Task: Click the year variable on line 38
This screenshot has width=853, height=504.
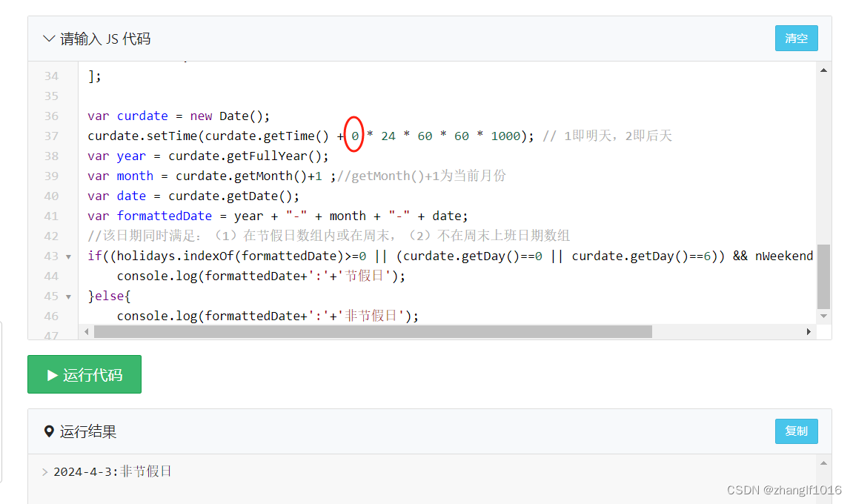Action: pyautogui.click(x=131, y=156)
